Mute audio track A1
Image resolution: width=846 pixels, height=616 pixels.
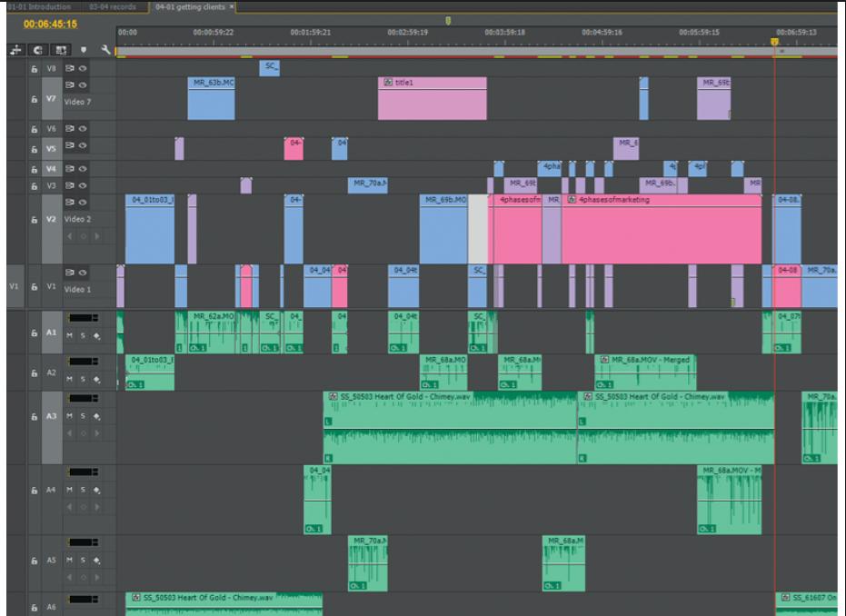click(x=70, y=335)
